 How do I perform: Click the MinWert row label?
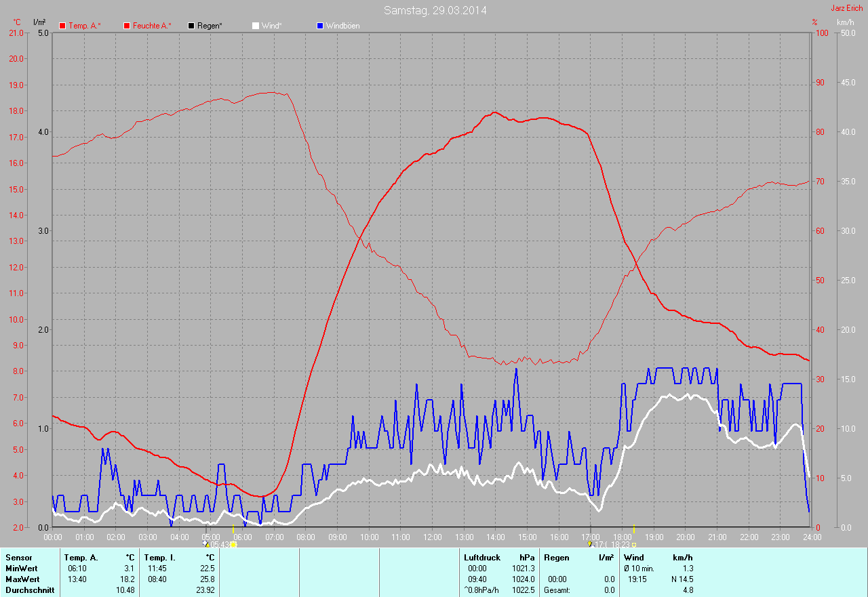click(22, 568)
